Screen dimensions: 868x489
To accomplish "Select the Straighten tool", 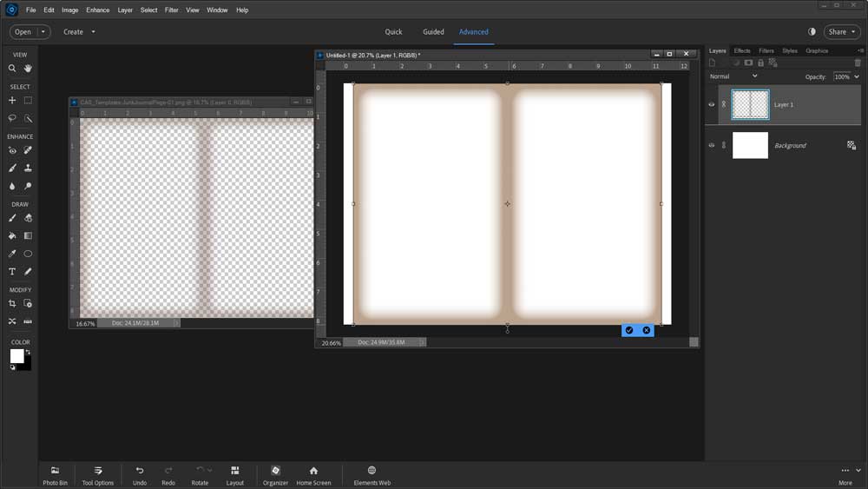I will [x=28, y=321].
